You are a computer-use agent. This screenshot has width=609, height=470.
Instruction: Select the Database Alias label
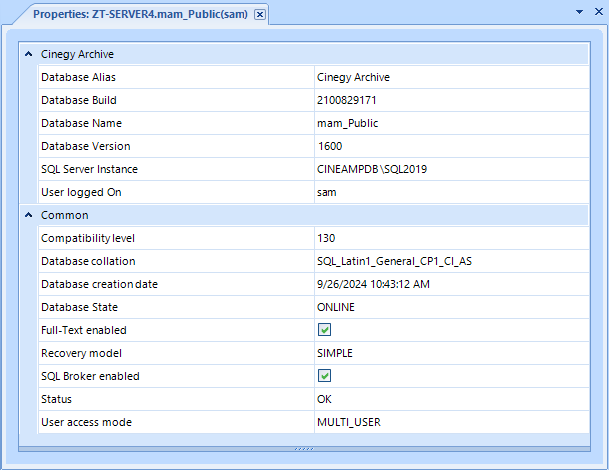tap(78, 77)
